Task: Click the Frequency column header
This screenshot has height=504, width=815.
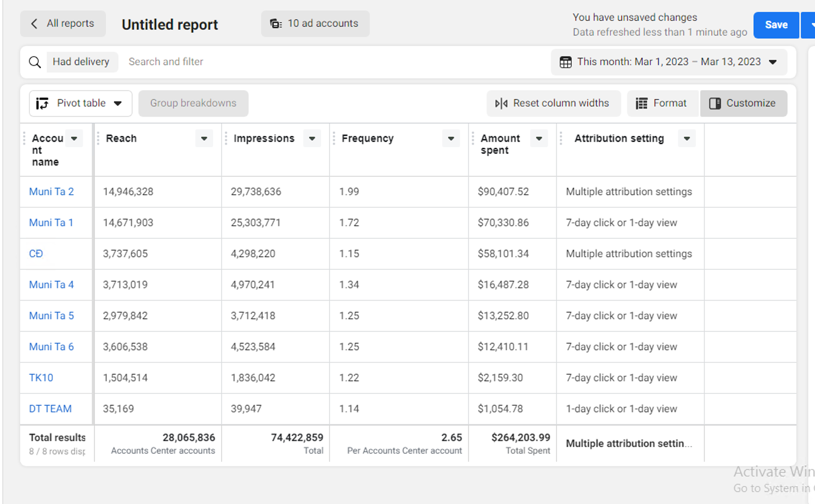Action: pyautogui.click(x=368, y=139)
